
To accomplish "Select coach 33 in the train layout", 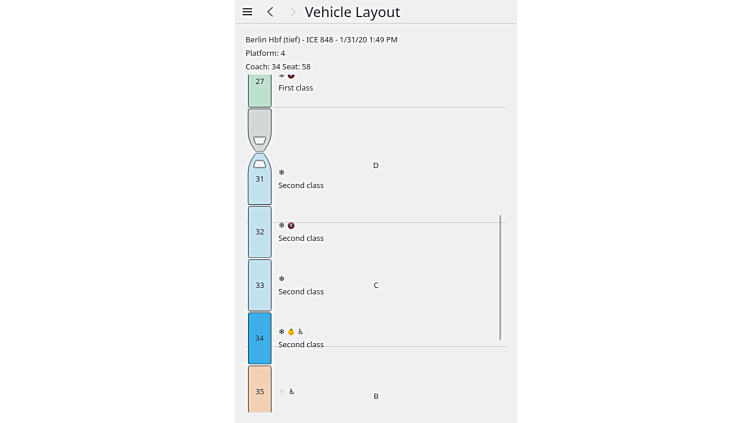I will (x=260, y=285).
